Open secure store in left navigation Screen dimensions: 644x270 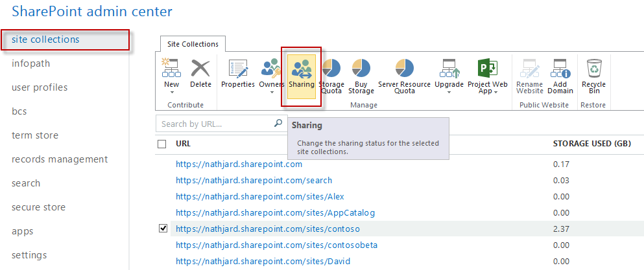(x=39, y=207)
